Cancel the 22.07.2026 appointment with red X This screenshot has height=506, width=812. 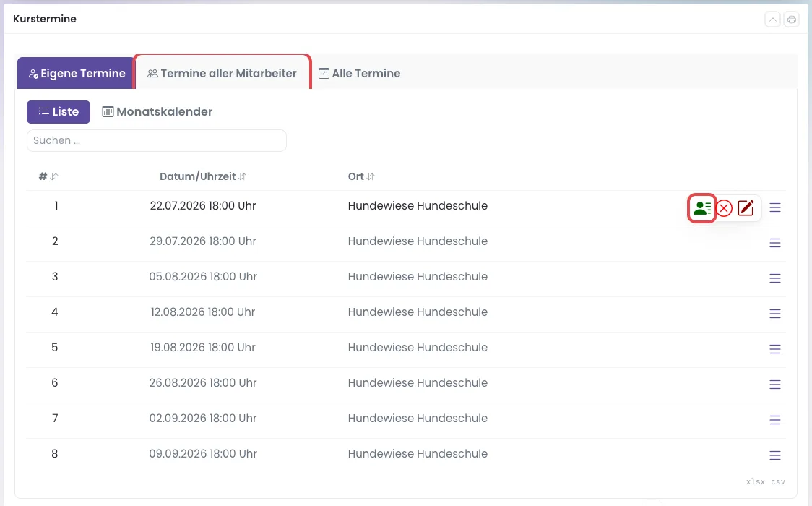point(724,208)
